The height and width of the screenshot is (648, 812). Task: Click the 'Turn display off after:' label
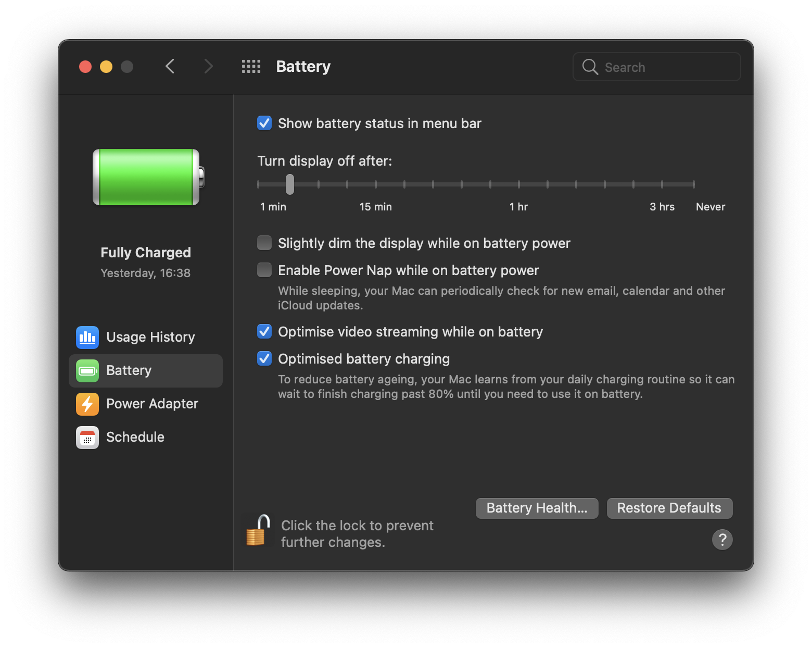(x=325, y=161)
